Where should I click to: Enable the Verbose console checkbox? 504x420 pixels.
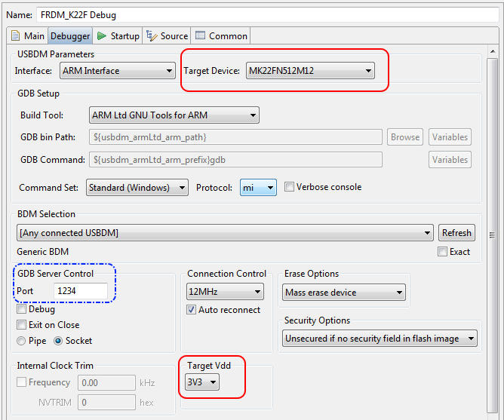click(289, 187)
